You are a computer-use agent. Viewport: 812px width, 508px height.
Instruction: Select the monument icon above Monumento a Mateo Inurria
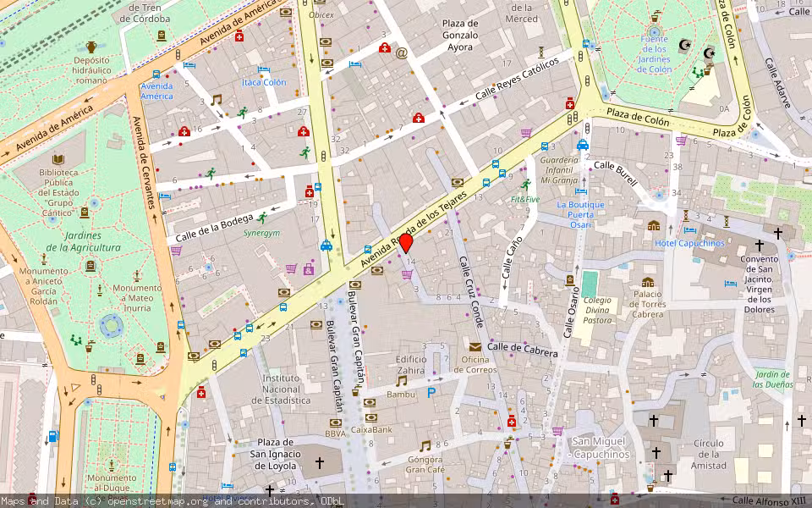[x=137, y=274]
